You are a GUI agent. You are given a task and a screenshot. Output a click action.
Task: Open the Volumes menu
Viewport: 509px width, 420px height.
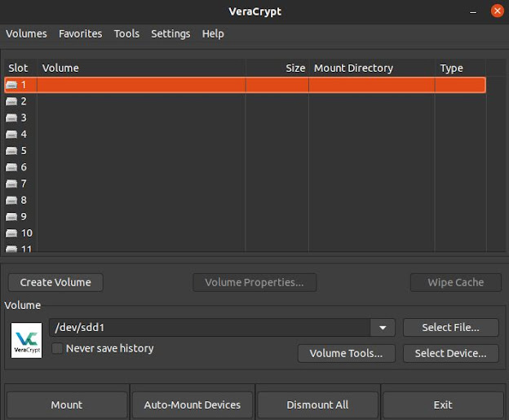[x=26, y=33]
